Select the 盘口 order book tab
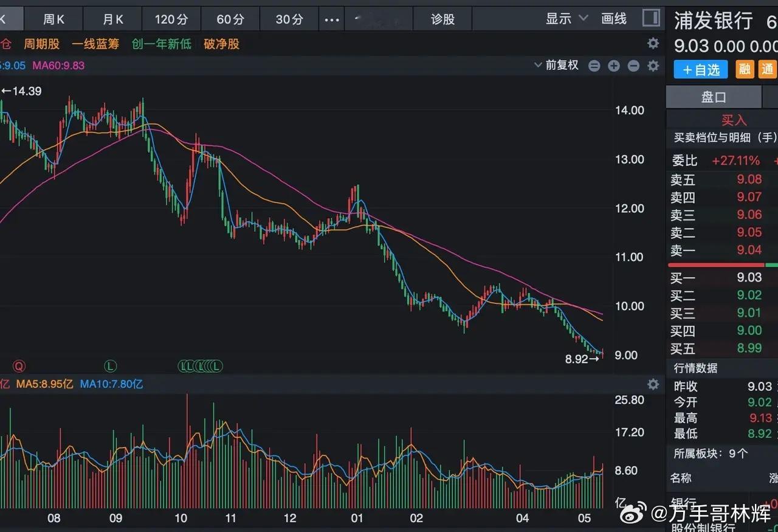 point(714,97)
